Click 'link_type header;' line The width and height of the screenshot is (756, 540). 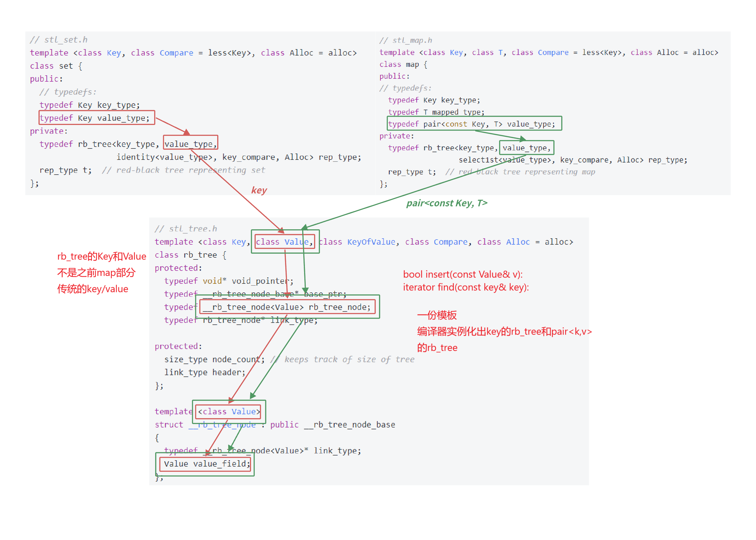pos(205,373)
